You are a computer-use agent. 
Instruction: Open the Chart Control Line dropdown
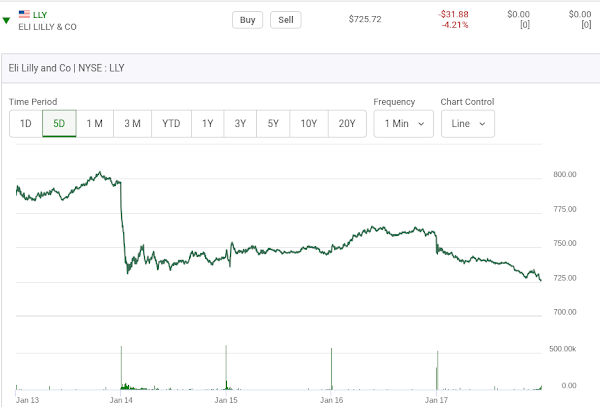pos(468,124)
